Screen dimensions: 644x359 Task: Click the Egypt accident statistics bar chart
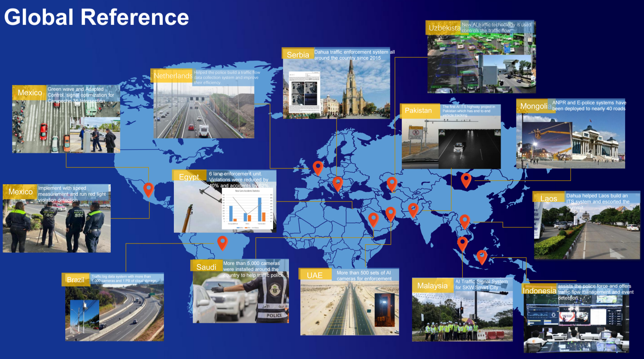pyautogui.click(x=247, y=208)
